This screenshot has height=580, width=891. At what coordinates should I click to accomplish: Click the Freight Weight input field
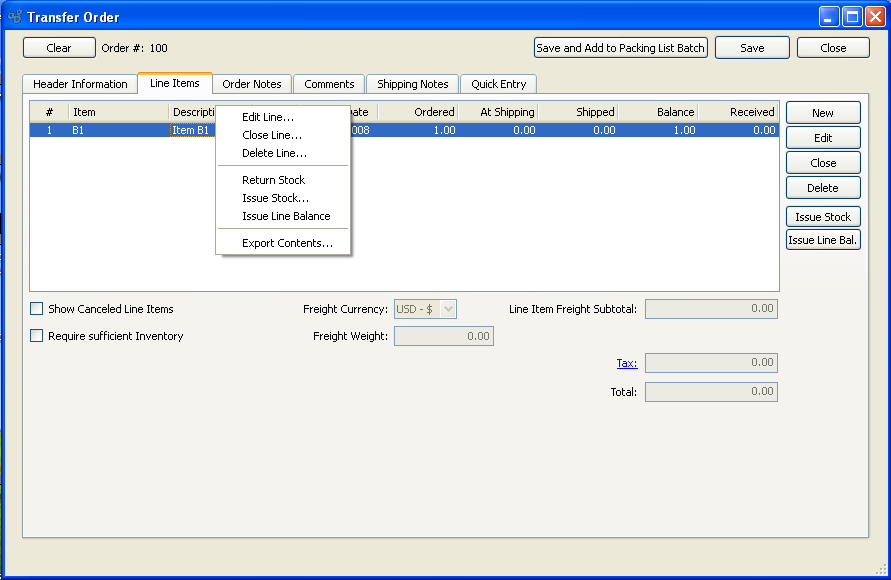click(444, 336)
